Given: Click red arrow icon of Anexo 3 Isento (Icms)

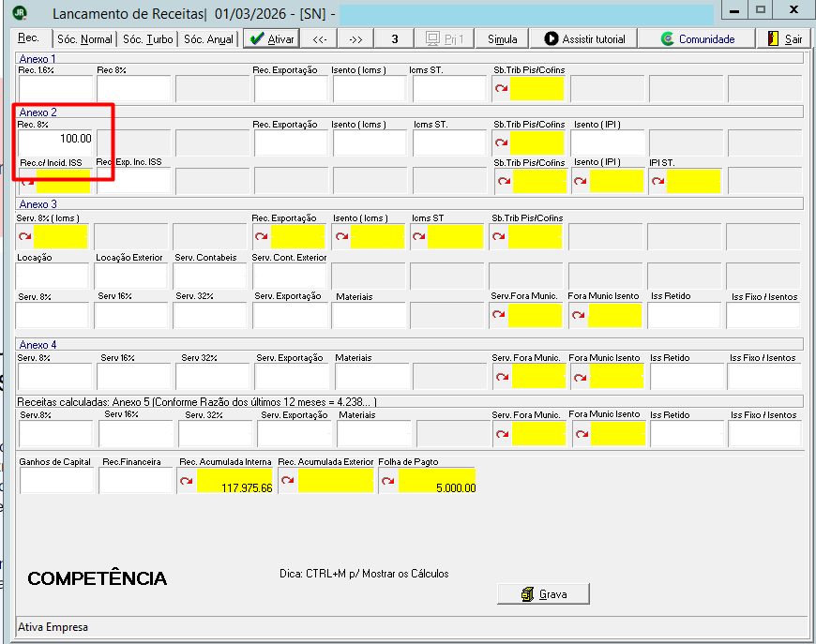Looking at the screenshot, I should (342, 236).
